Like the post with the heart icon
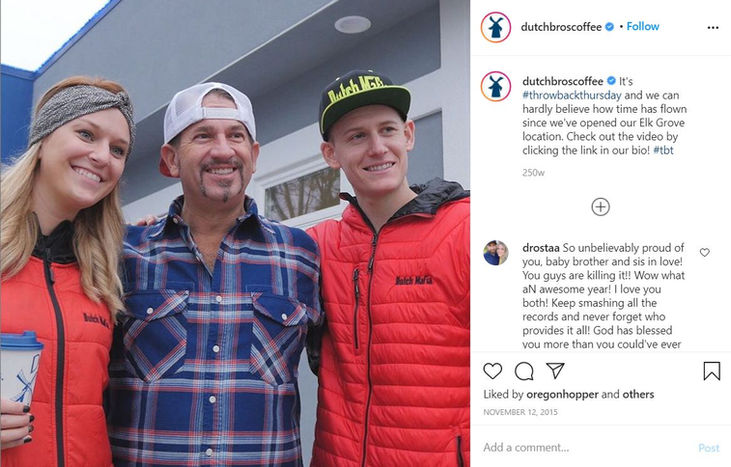731x467 pixels. [x=492, y=371]
